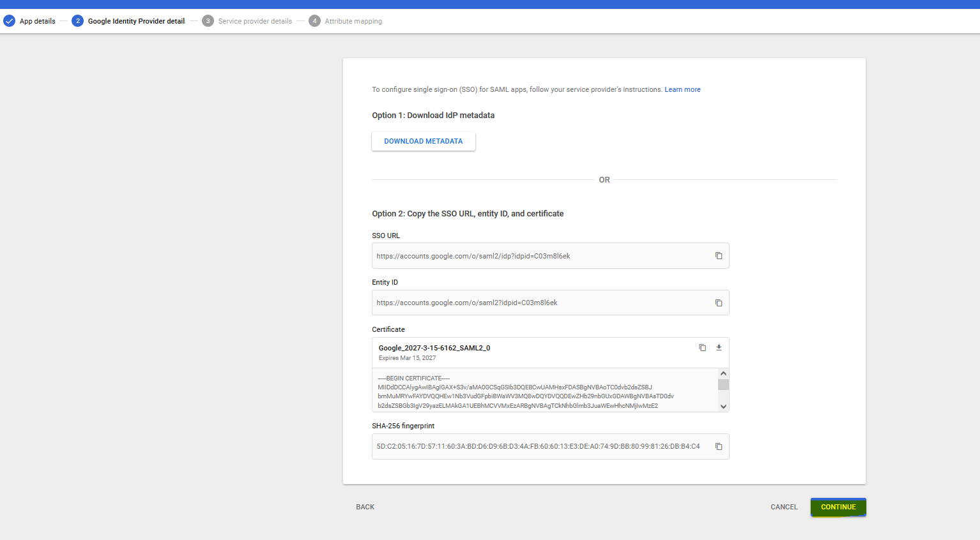Go back to the previous step
Screen dimensions: 980x540
point(365,507)
